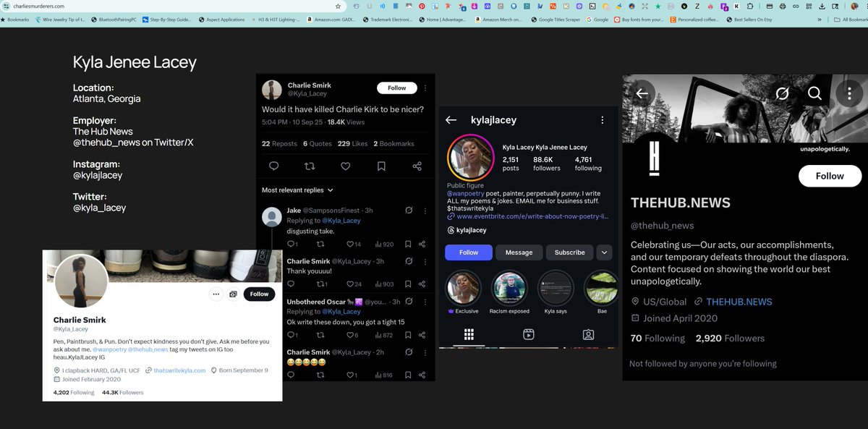Open the Instagram tagged photos tab
868x429 pixels.
pyautogui.click(x=589, y=334)
